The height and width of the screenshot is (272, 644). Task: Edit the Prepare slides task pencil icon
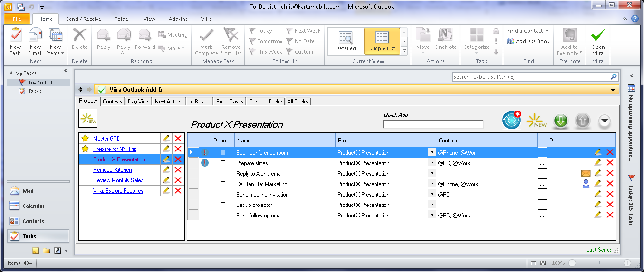pos(598,163)
